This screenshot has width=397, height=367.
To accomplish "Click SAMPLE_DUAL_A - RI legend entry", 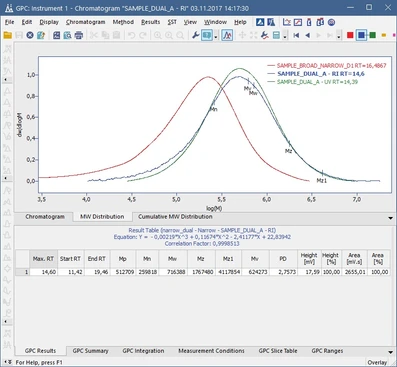I will [x=316, y=74].
